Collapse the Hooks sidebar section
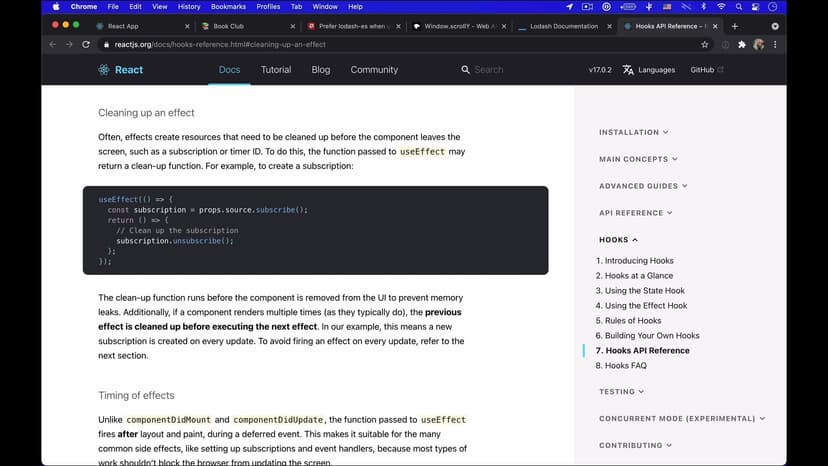The height and width of the screenshot is (466, 828). (x=618, y=240)
